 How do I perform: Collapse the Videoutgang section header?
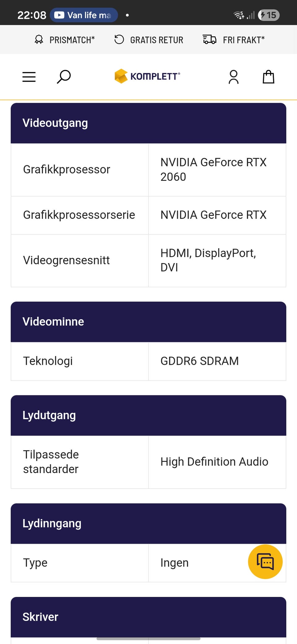coord(148,123)
